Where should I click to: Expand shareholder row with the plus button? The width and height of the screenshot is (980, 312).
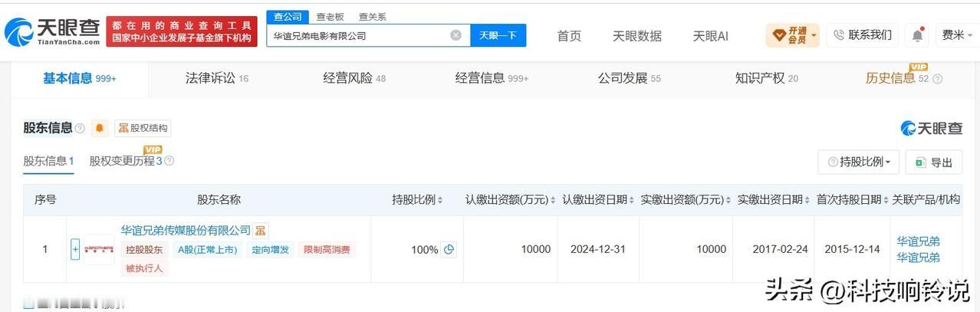click(75, 249)
